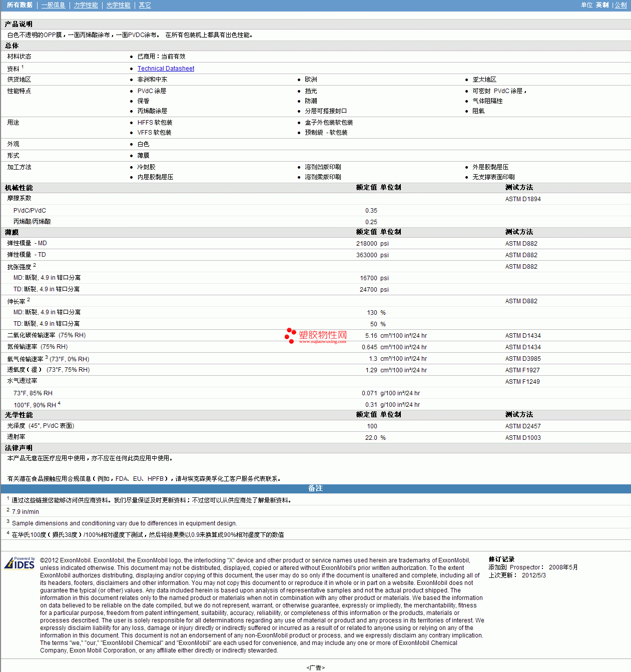Image resolution: width=631 pixels, height=672 pixels.
Task: Switch to the 力学性能 tab
Action: [x=86, y=5]
